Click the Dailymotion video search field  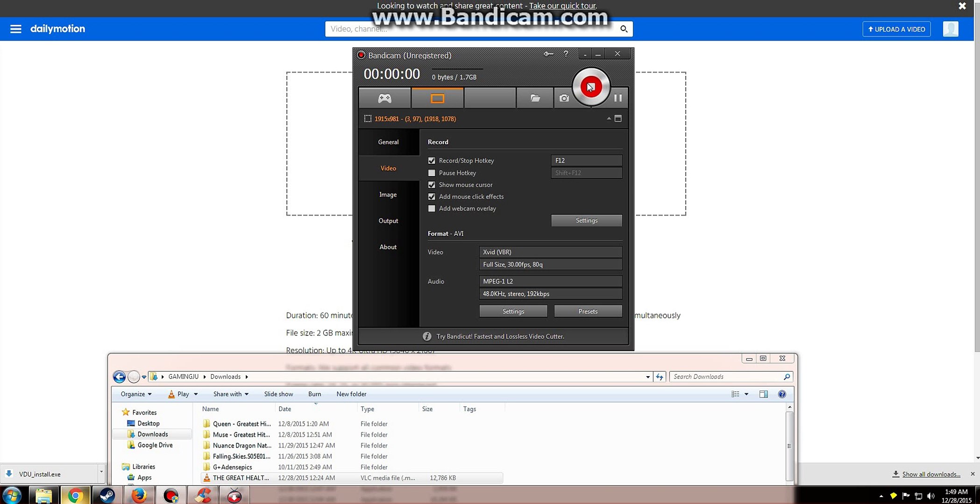[472, 29]
